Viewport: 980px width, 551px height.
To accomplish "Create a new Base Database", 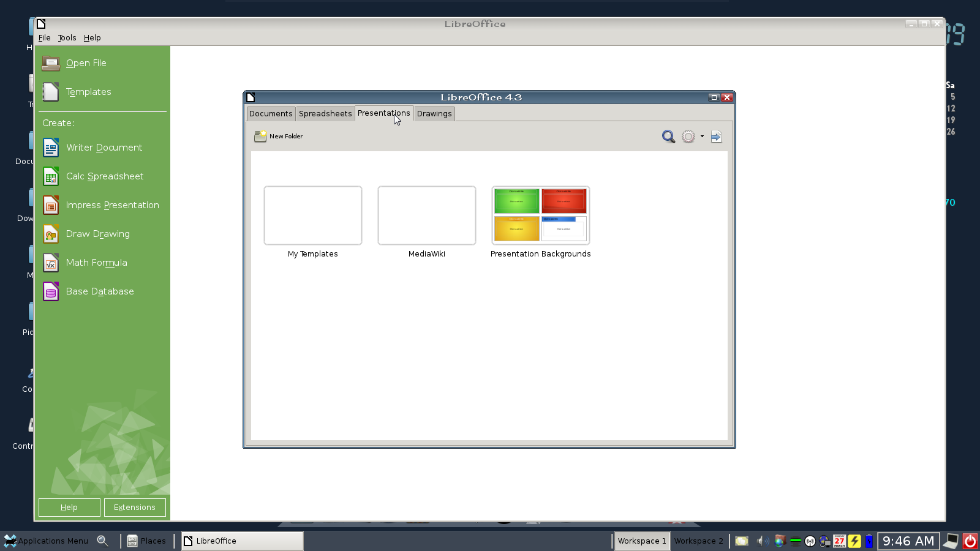I will 88,291.
